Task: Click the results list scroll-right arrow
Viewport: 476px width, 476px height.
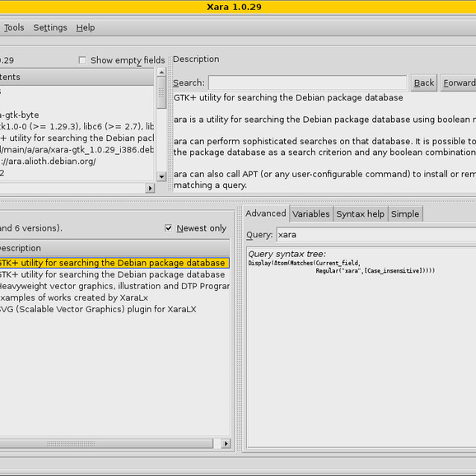Action: (226, 444)
